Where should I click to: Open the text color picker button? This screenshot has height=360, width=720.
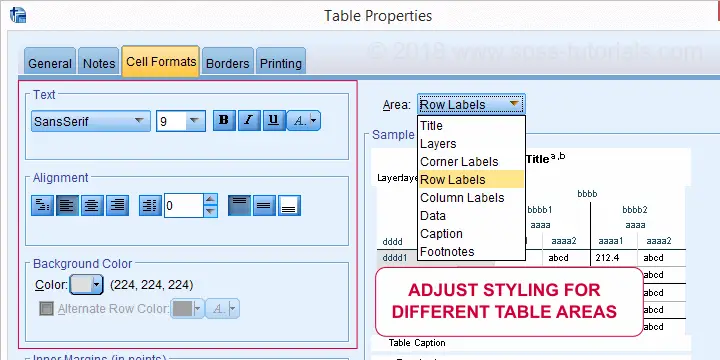(304, 121)
